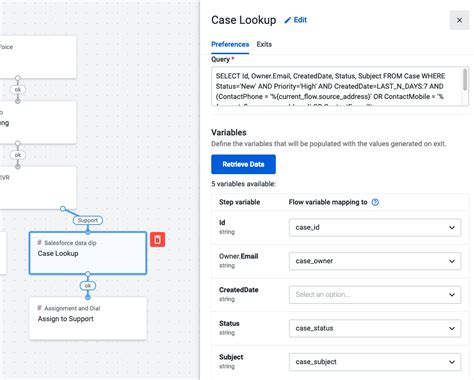This screenshot has width=474, height=380.
Task: Click the Subject step variable label
Action: 231,357
